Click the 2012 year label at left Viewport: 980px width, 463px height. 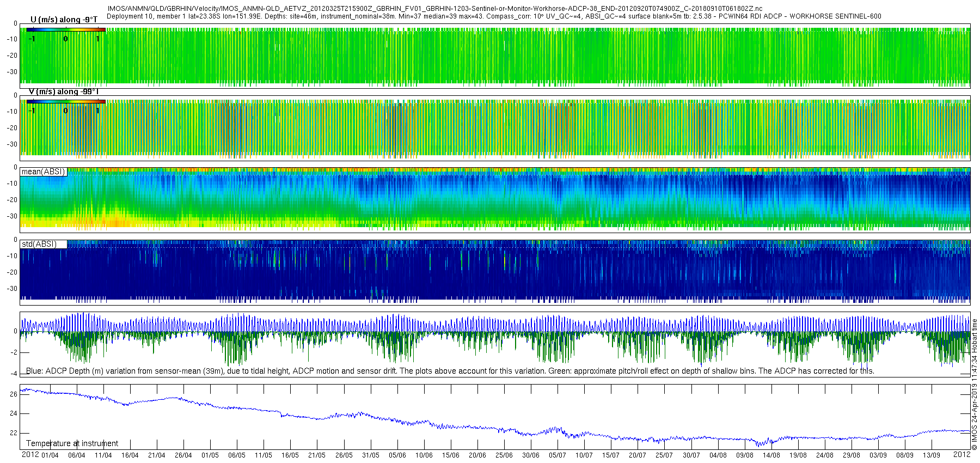pyautogui.click(x=30, y=454)
